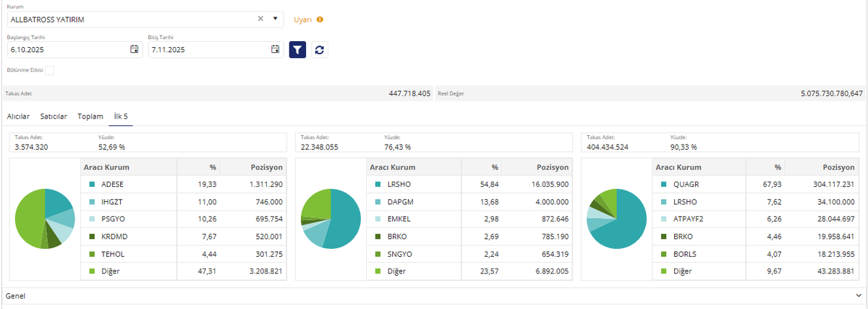Click Takas Adet total 447.718.405
This screenshot has width=868, height=309.
[x=409, y=93]
